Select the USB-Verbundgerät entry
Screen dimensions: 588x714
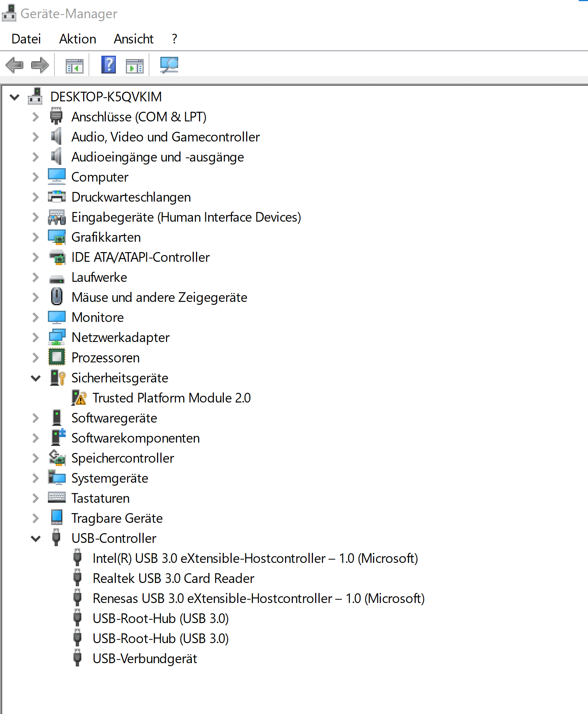pos(145,659)
